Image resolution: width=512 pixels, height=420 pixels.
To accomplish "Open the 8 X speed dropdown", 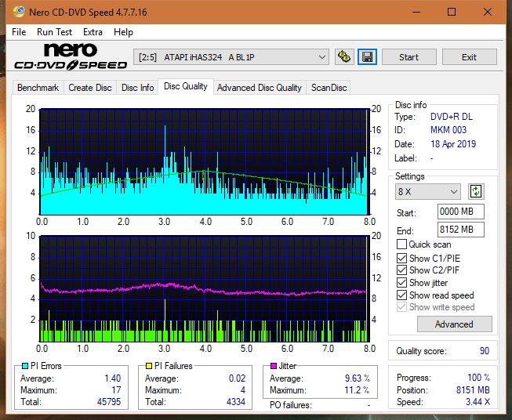I will [428, 191].
